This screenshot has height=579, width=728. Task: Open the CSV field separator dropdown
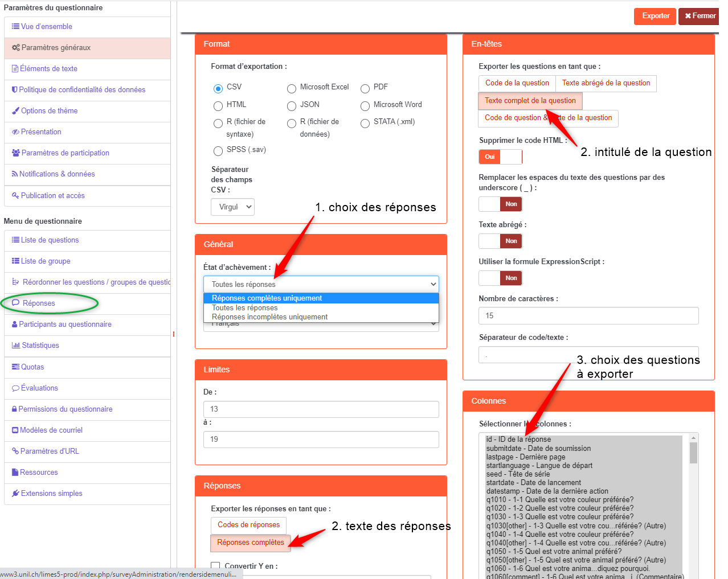[x=232, y=207]
